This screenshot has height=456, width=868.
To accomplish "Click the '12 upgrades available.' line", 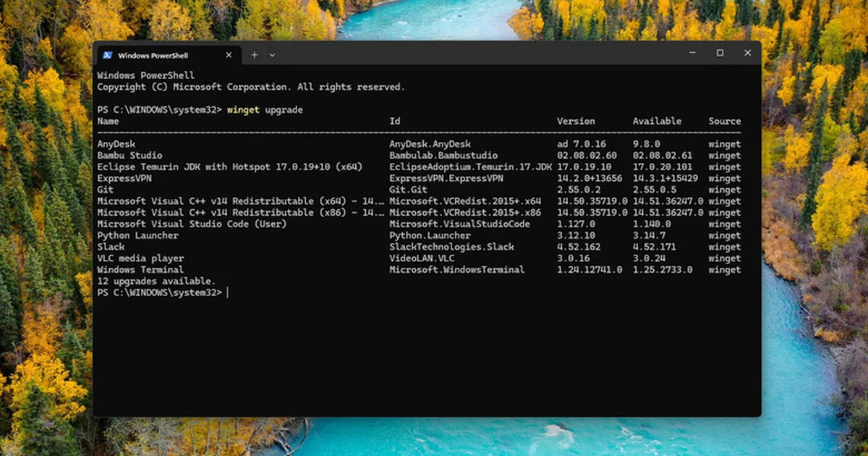I will click(156, 281).
